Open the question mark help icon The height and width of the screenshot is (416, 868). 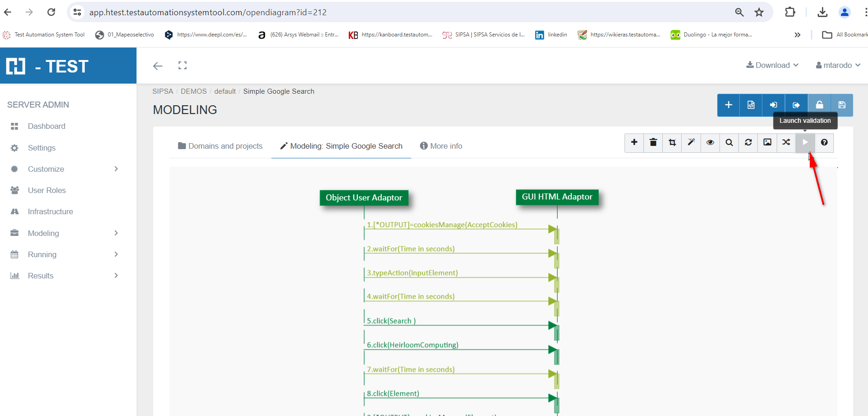(x=824, y=143)
